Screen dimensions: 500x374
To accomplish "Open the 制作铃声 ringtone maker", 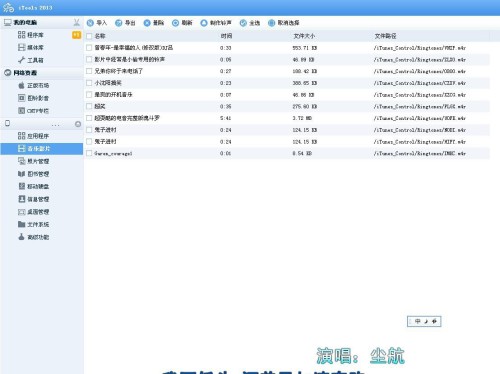I will pos(216,23).
